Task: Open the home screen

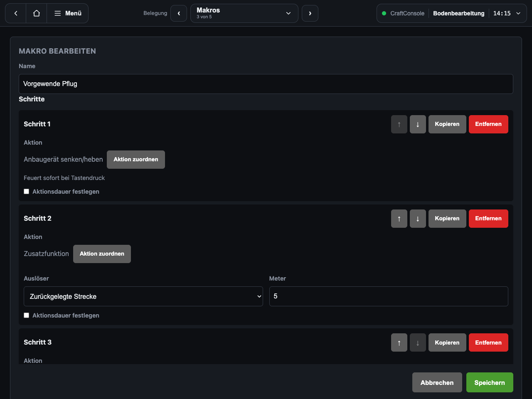Action: click(37, 13)
